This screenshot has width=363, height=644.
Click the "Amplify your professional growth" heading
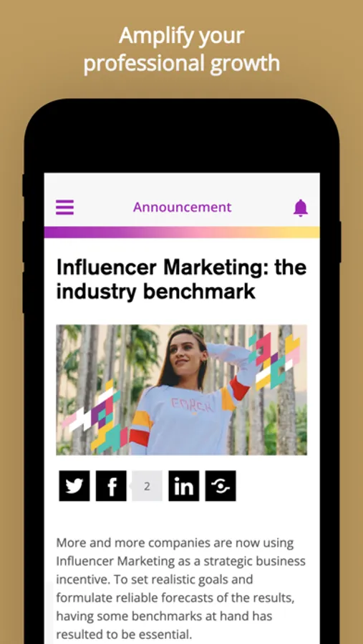(x=182, y=49)
